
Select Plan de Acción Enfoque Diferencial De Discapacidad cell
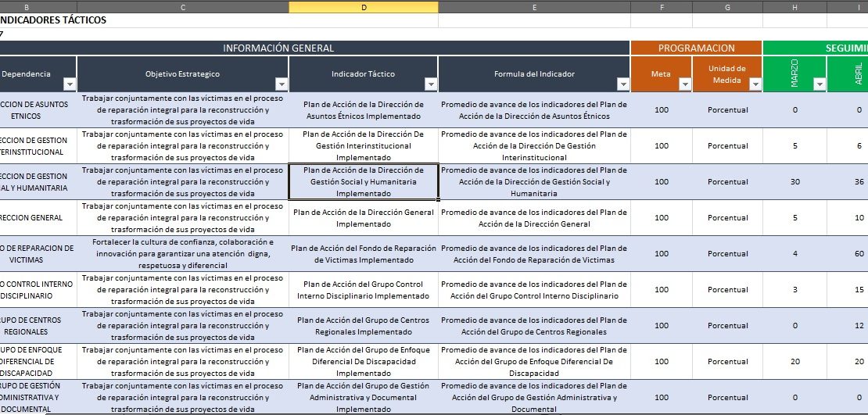(363, 362)
